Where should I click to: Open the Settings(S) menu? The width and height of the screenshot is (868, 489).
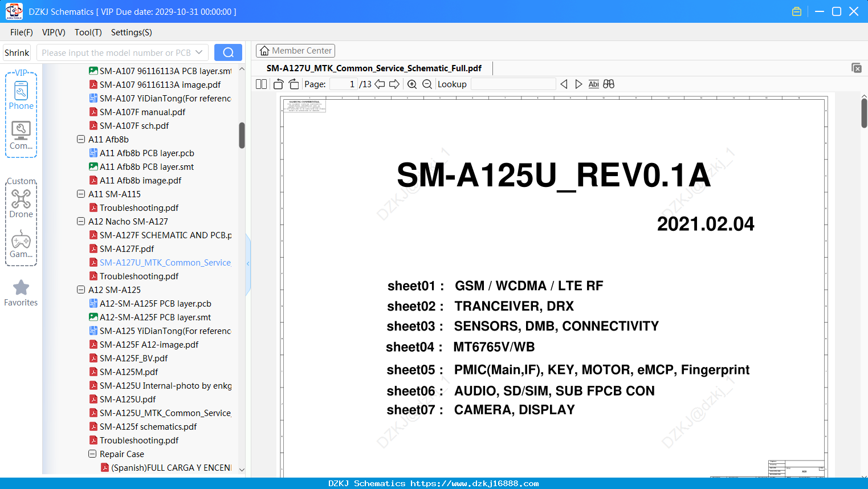[x=132, y=32]
